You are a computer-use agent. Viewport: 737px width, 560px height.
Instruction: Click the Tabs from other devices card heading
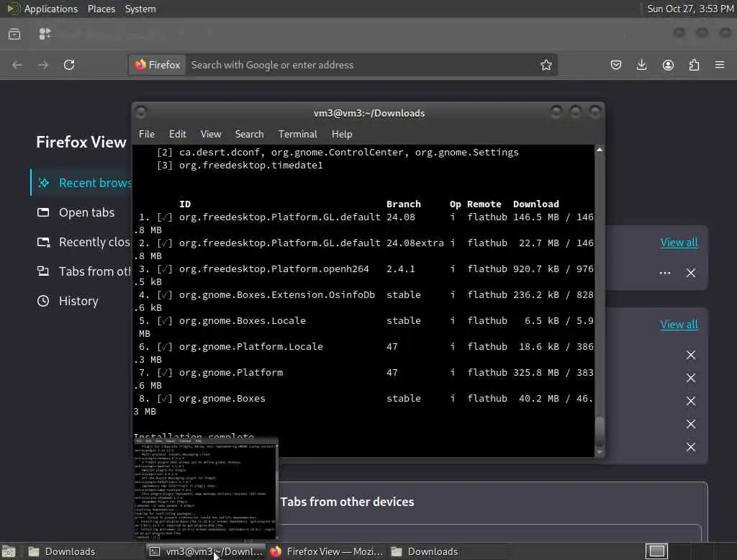[348, 502]
